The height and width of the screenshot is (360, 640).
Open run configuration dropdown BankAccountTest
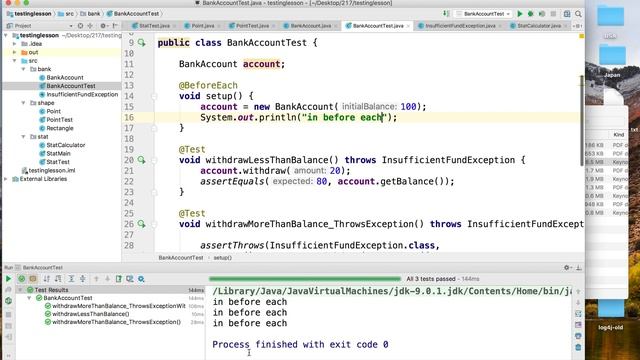click(x=484, y=14)
